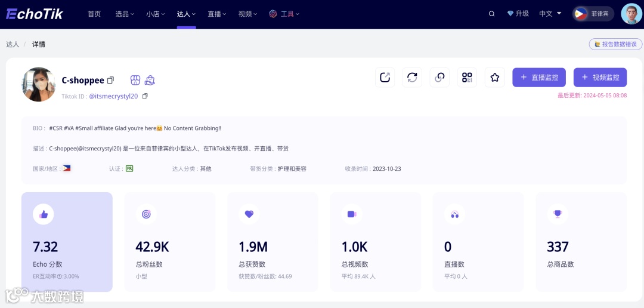The width and height of the screenshot is (644, 308).
Task: Expand the 小店 menu
Action: point(155,14)
